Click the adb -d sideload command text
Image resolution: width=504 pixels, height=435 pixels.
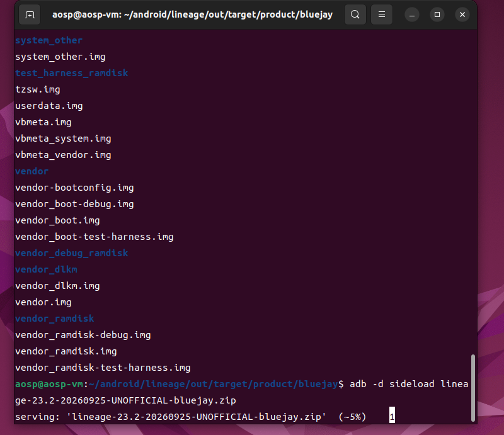pos(242,392)
